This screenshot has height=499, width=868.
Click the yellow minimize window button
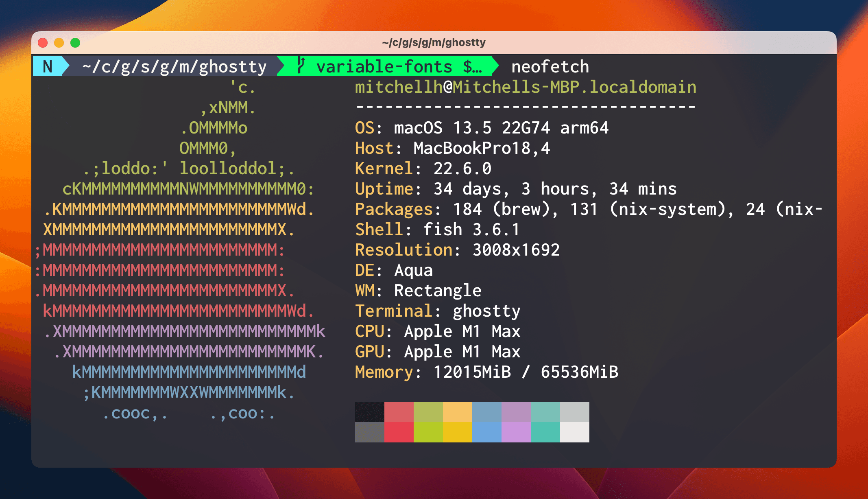tap(59, 43)
